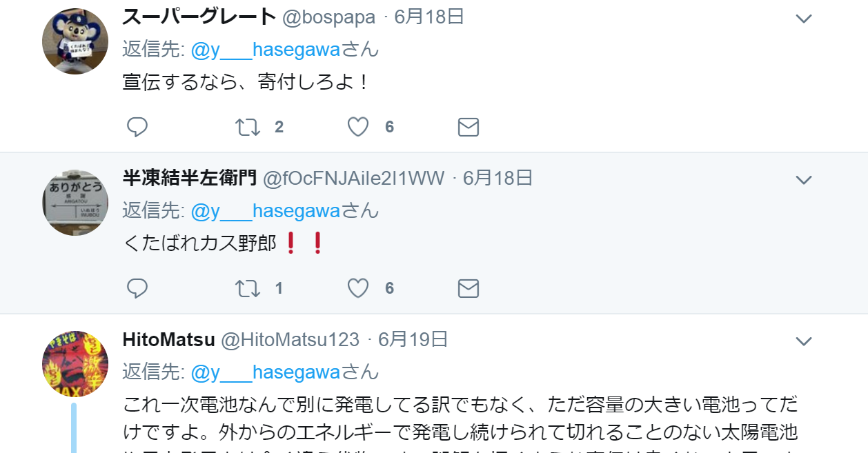868x453 pixels.
Task: Reply to the 半凍結半左衛門 tweet
Action: (137, 288)
